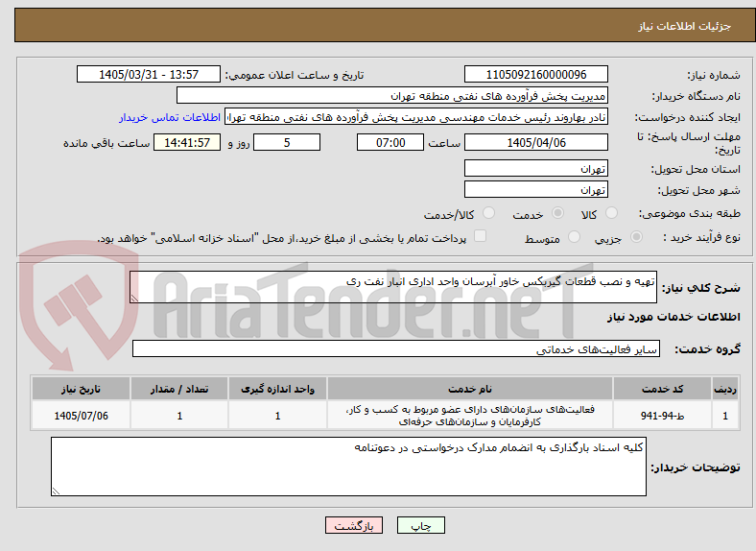Viewport: 756px width, 551px height.
Task: Click the service name cell فعالیت‌های سازمان‌های دارای عضو
Action: point(469,416)
